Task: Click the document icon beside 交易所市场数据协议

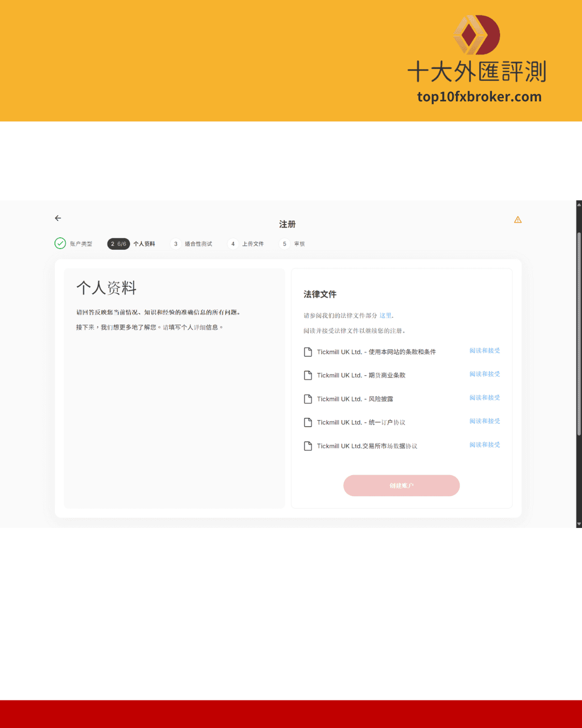Action: click(308, 446)
